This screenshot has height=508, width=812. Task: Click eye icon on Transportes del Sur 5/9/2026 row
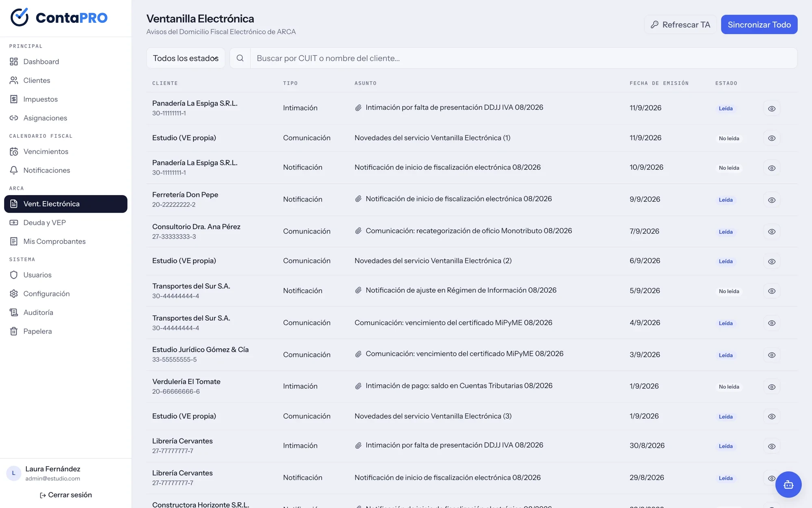772,291
